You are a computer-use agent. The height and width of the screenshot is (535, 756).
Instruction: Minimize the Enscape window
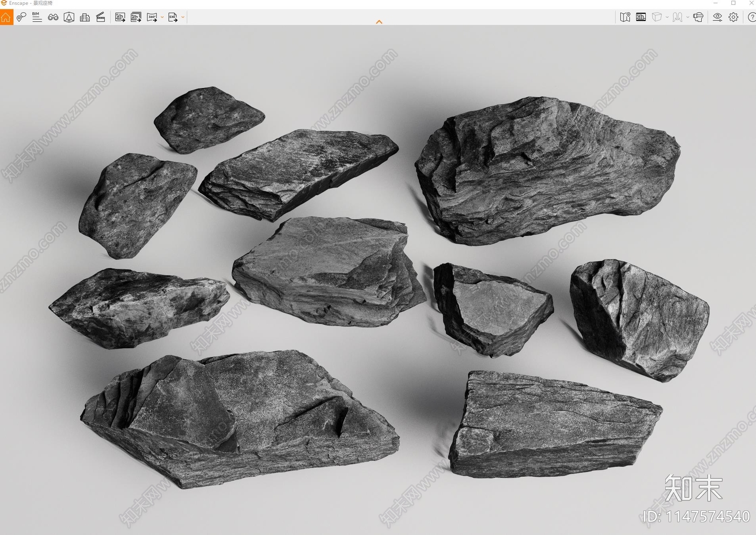[x=715, y=3]
